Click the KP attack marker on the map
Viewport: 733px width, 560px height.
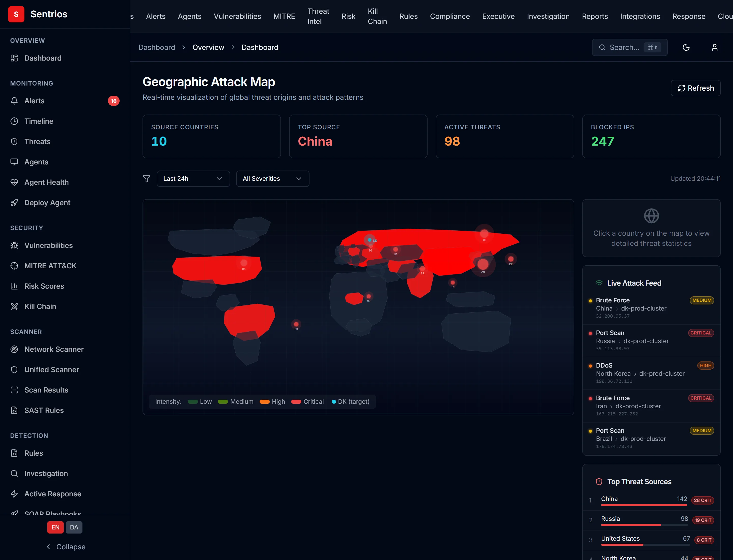coord(511,259)
